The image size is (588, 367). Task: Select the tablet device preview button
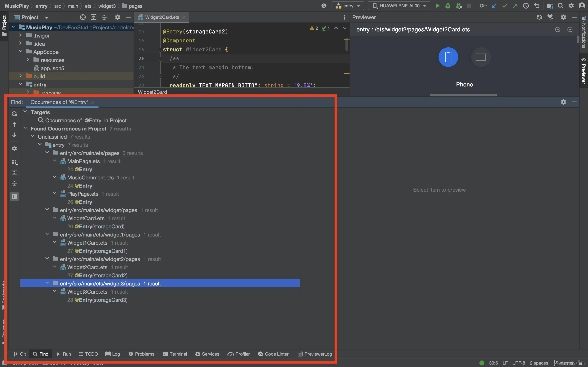point(481,57)
